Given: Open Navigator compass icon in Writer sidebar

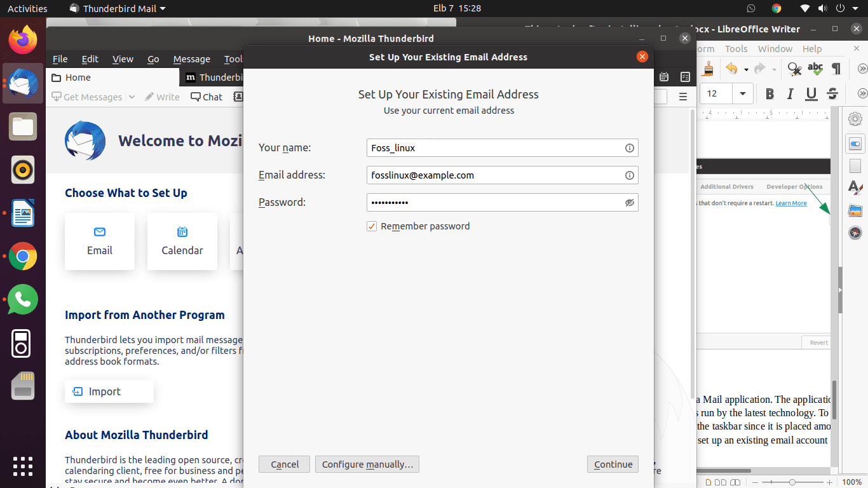Looking at the screenshot, I should (855, 233).
